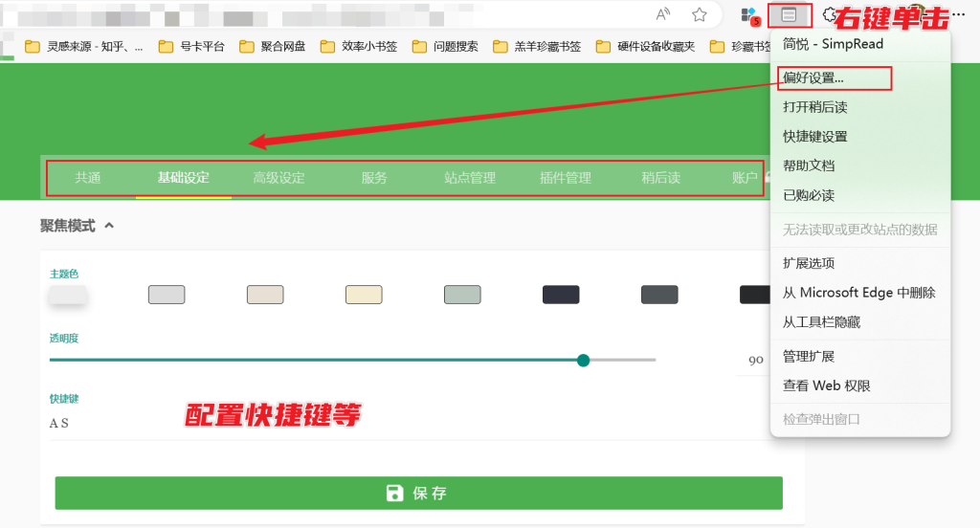Choose 已购必读 from the context menu
This screenshot has height=528, width=980.
860,195
